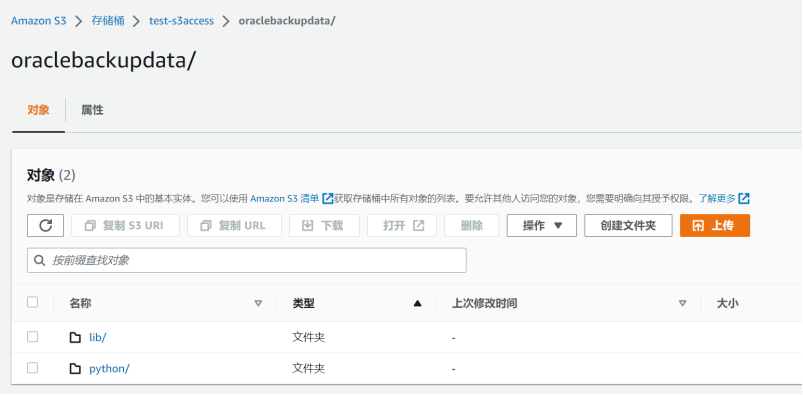This screenshot has width=803, height=395.
Task: Click the refresh objects icon button
Action: point(46,225)
